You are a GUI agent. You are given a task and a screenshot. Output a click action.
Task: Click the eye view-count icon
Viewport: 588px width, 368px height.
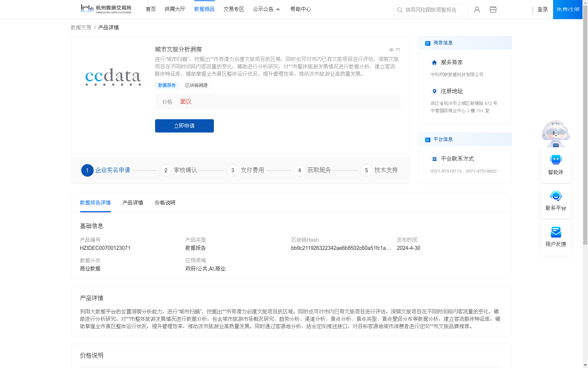391,50
